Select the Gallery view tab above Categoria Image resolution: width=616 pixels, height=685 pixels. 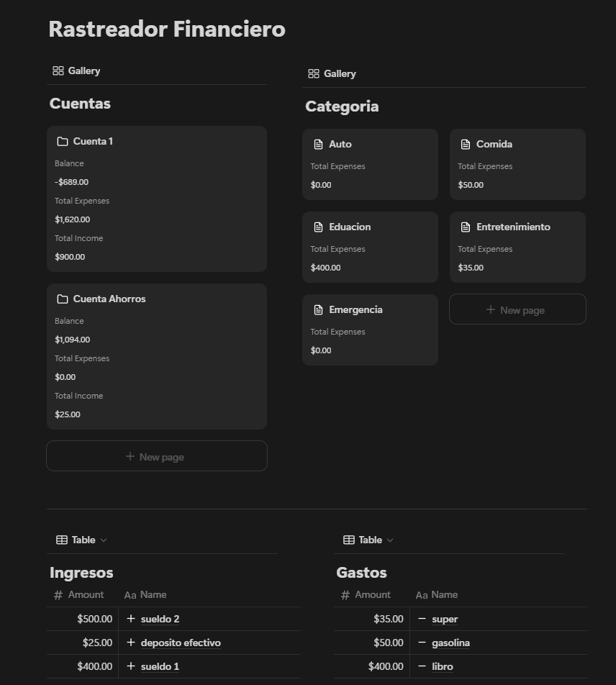point(332,73)
